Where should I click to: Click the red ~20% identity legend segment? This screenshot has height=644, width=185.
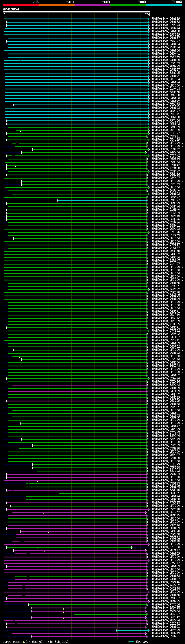21,5
